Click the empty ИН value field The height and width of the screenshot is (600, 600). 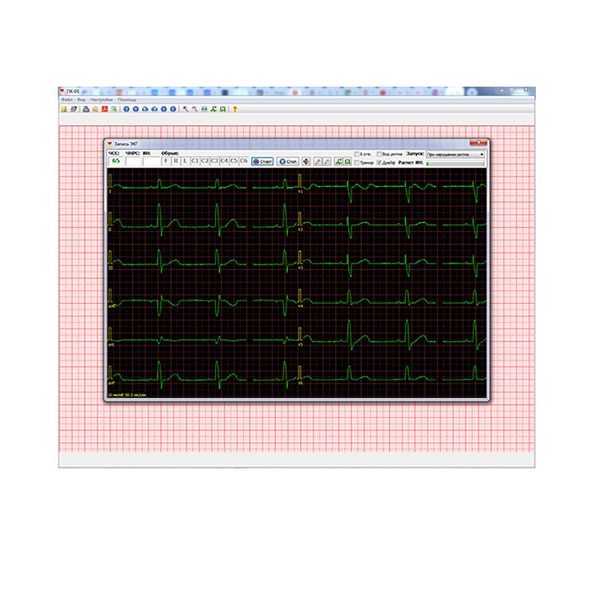(x=151, y=161)
